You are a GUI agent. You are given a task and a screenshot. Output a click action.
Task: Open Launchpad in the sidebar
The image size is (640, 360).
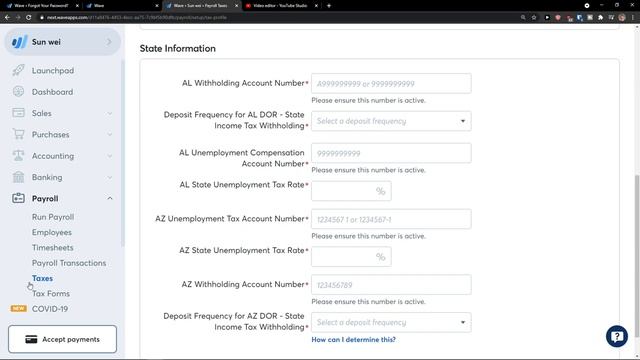53,71
